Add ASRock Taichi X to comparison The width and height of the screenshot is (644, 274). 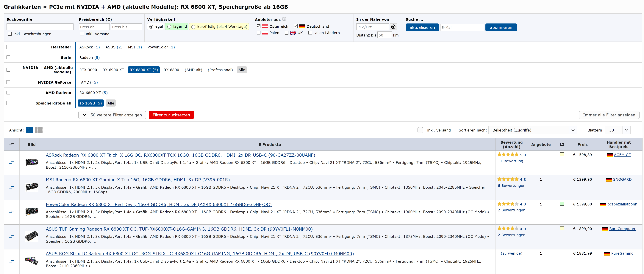click(x=12, y=163)
